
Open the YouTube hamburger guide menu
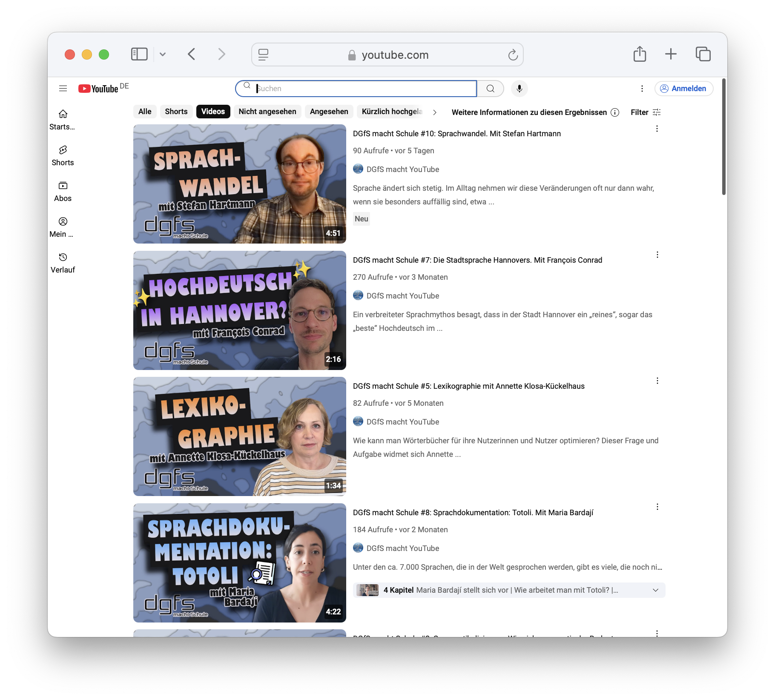click(x=63, y=89)
